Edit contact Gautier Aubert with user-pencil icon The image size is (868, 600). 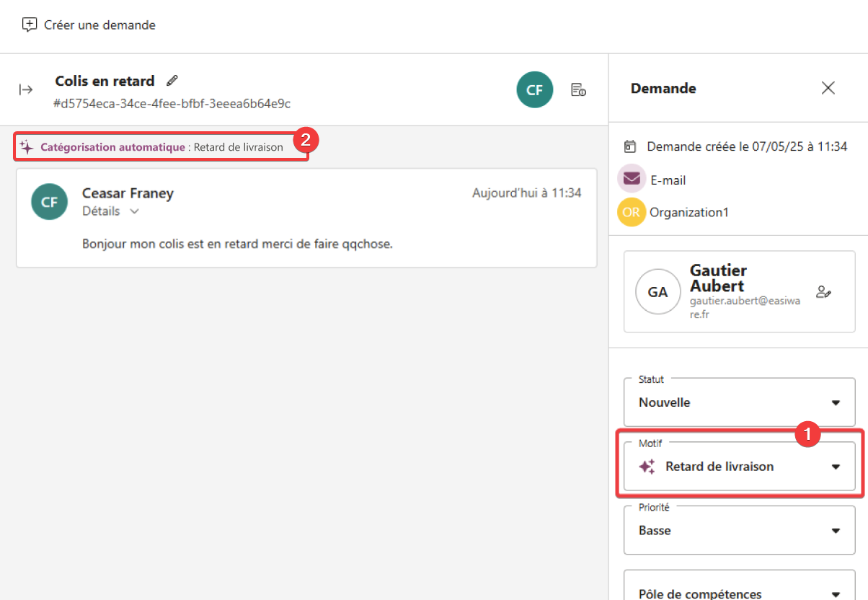click(x=823, y=292)
